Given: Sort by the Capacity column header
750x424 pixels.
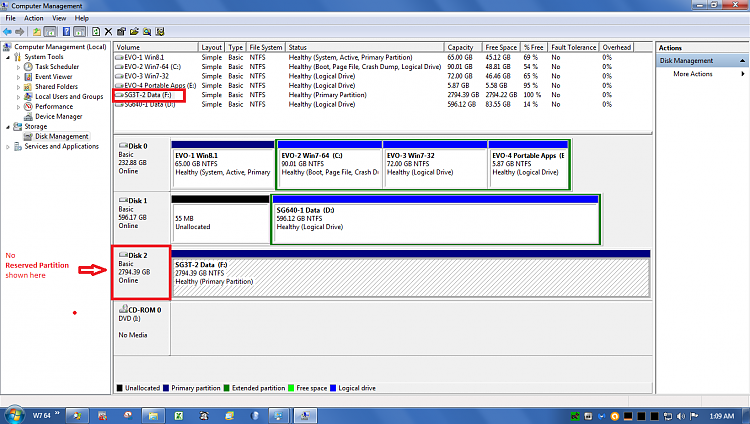Looking at the screenshot, I should [x=463, y=47].
